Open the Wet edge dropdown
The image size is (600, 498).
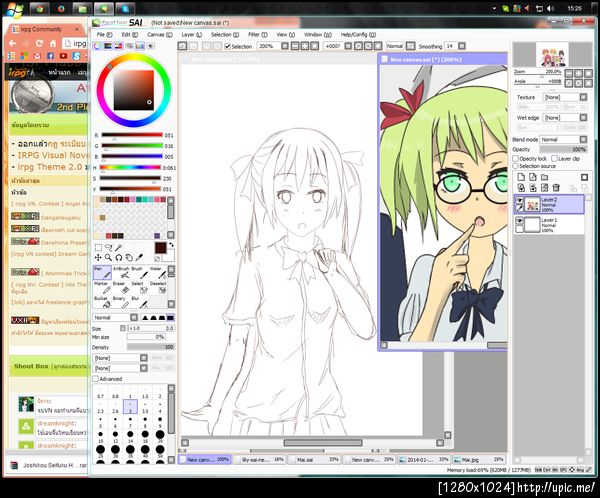[565, 118]
